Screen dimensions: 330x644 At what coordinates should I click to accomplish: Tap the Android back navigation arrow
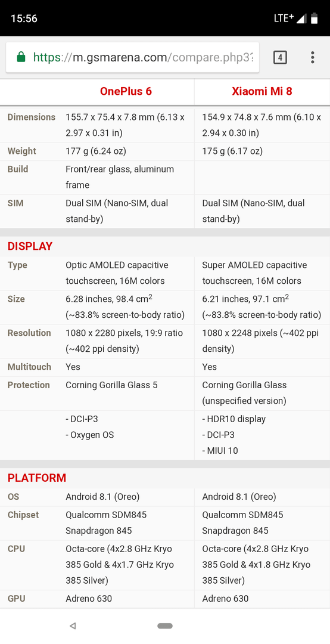pos(73,626)
